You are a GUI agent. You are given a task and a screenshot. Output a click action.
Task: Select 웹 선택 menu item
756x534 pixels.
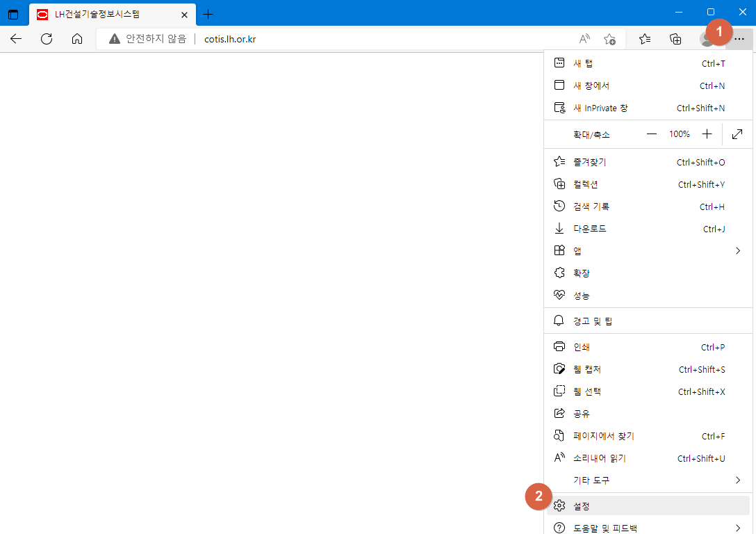648,391
